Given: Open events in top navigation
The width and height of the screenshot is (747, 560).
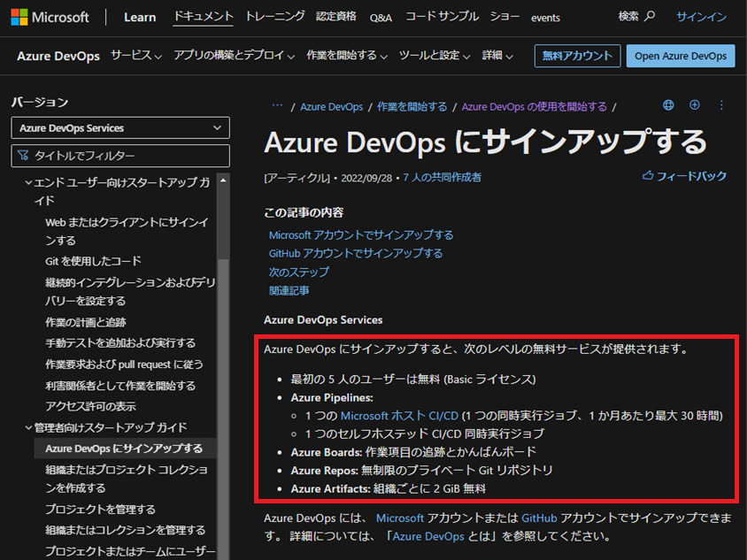Looking at the screenshot, I should click(x=545, y=18).
